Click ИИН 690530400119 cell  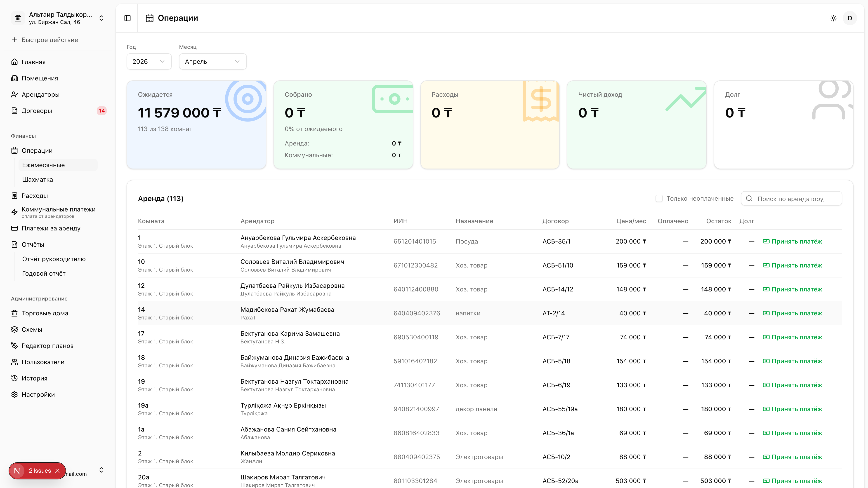pyautogui.click(x=416, y=337)
